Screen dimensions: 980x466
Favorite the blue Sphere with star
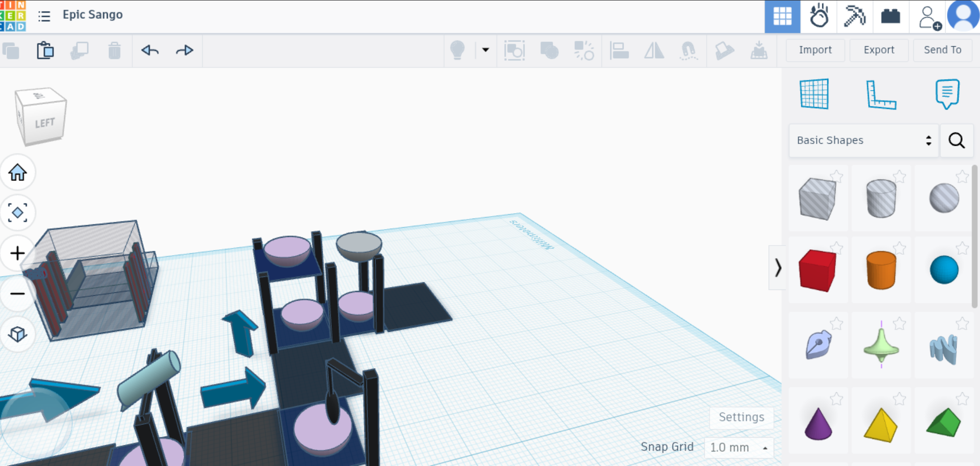click(x=963, y=248)
